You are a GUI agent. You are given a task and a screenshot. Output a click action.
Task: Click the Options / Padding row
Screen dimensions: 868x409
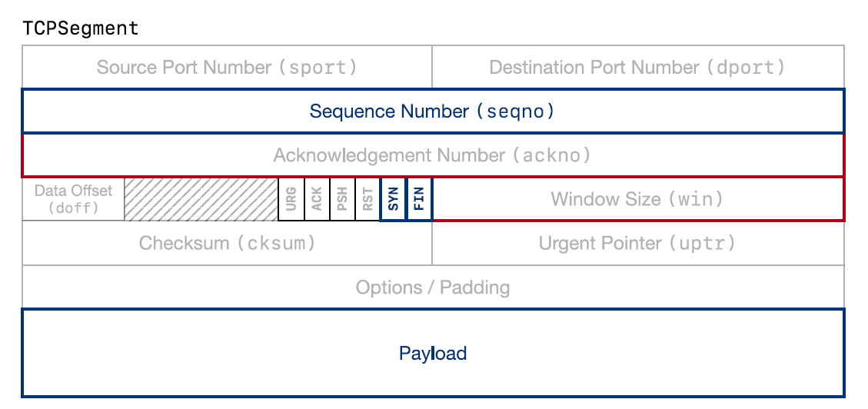pyautogui.click(x=432, y=288)
